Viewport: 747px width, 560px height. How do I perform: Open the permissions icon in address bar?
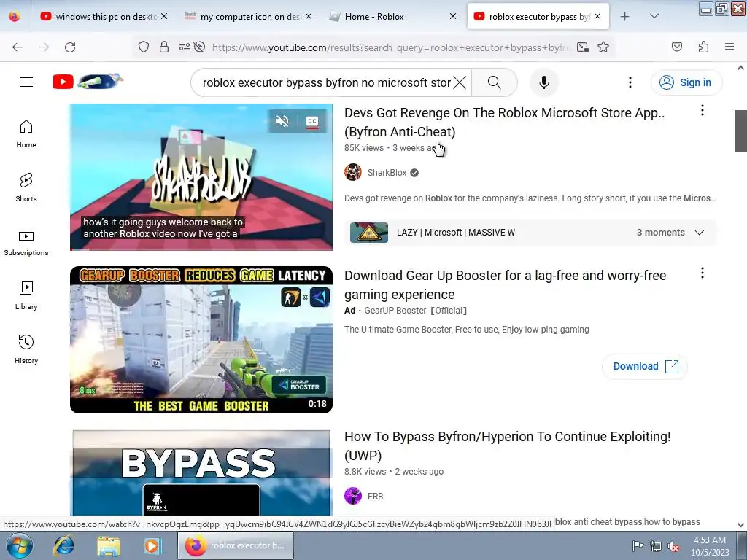[185, 47]
